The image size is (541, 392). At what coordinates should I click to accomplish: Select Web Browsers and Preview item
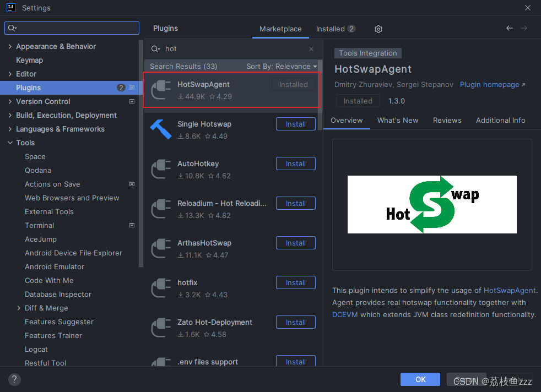(72, 198)
